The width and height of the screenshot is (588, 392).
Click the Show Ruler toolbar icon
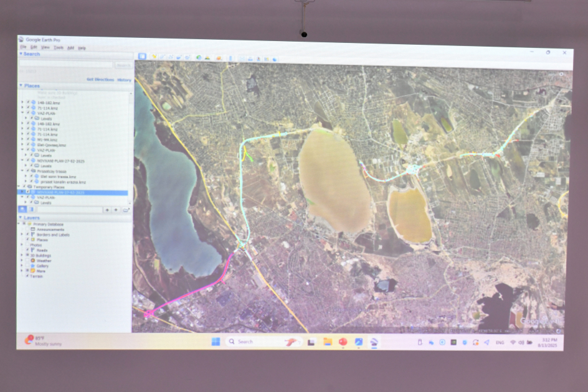[230, 58]
